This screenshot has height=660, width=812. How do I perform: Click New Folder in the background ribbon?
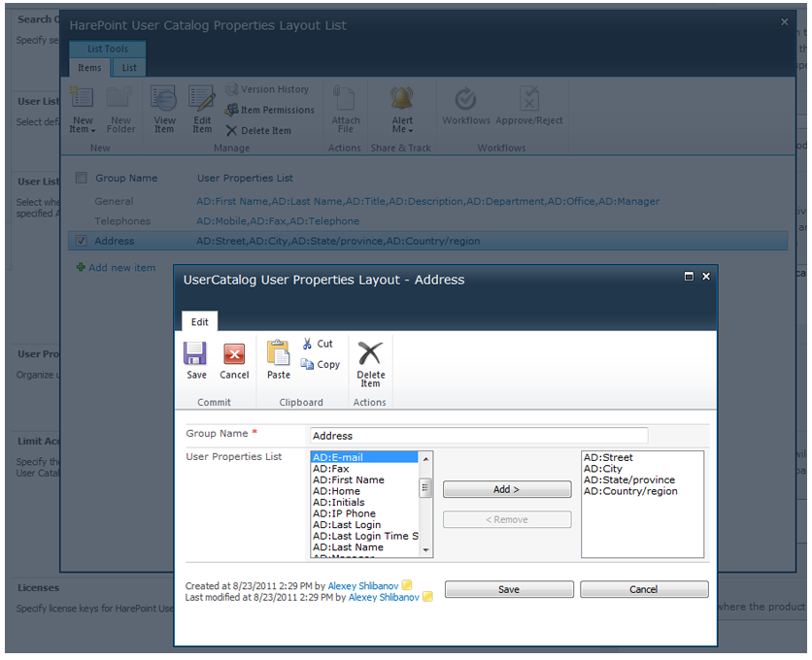click(x=120, y=110)
